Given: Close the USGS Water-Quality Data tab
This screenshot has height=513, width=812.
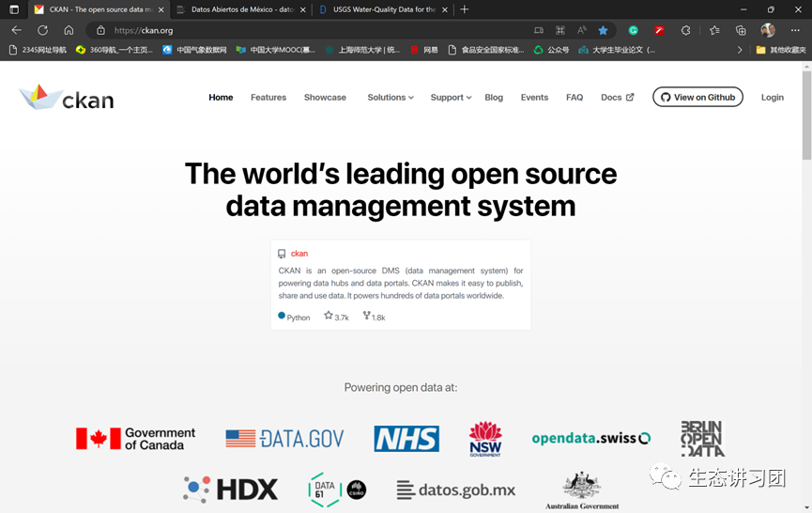Looking at the screenshot, I should point(445,9).
